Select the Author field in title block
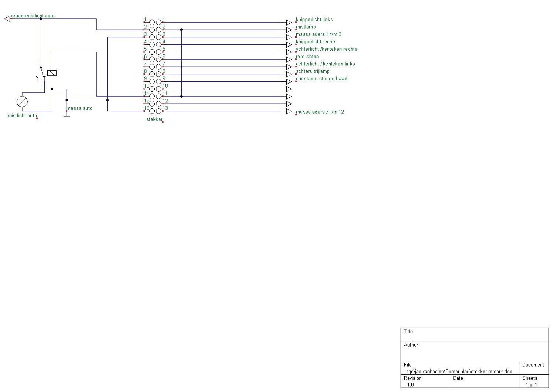553x392 pixels. 475,351
